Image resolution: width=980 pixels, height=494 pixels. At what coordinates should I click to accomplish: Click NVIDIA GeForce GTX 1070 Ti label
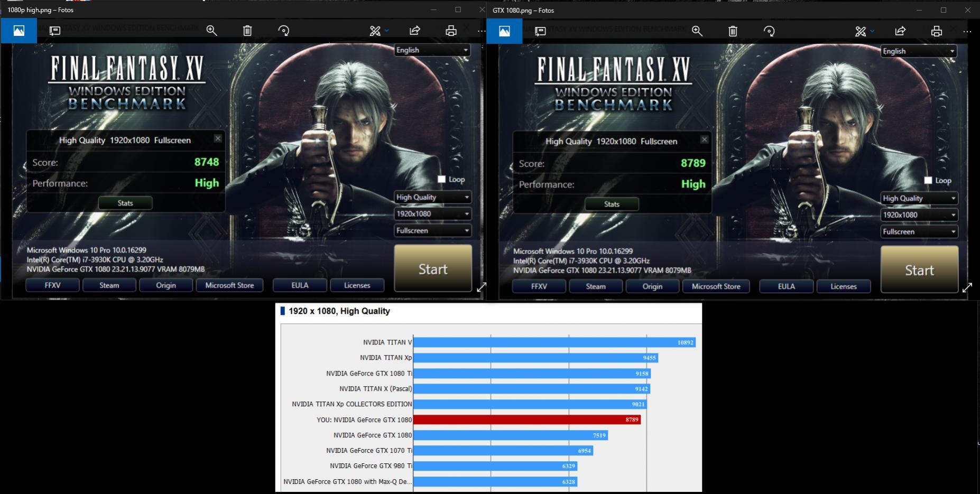[369, 451]
